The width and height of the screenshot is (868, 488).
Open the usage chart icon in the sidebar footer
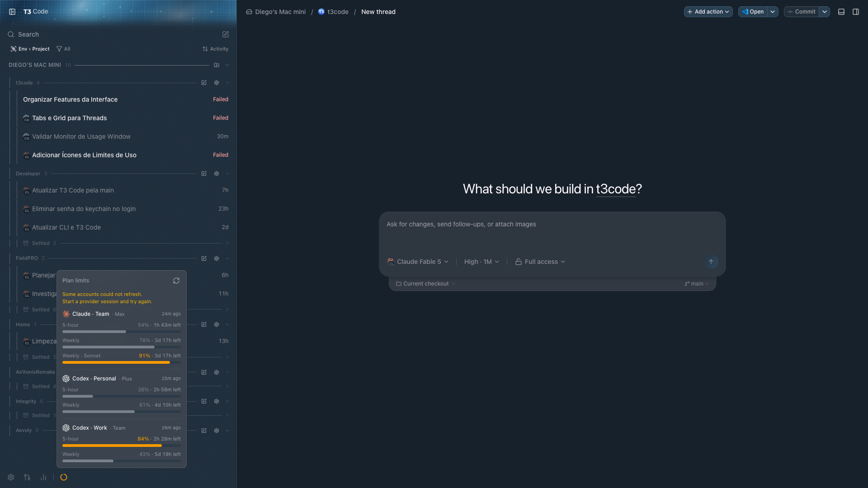(43, 477)
